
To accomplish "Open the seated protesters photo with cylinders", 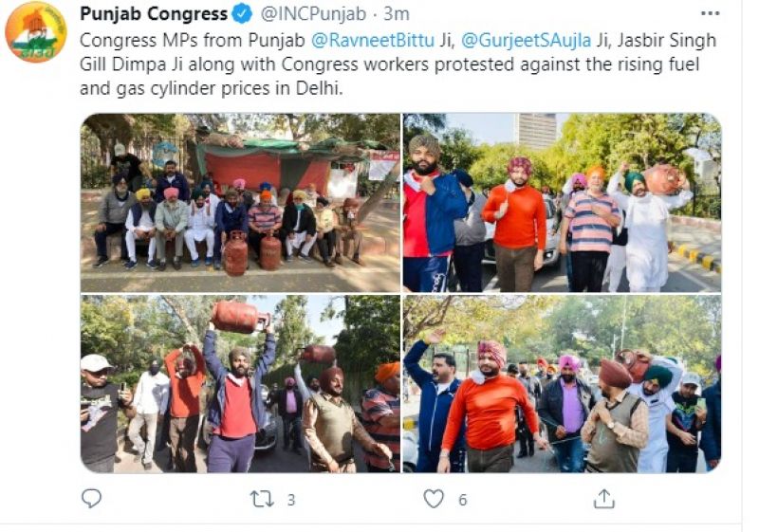I will pos(240,203).
